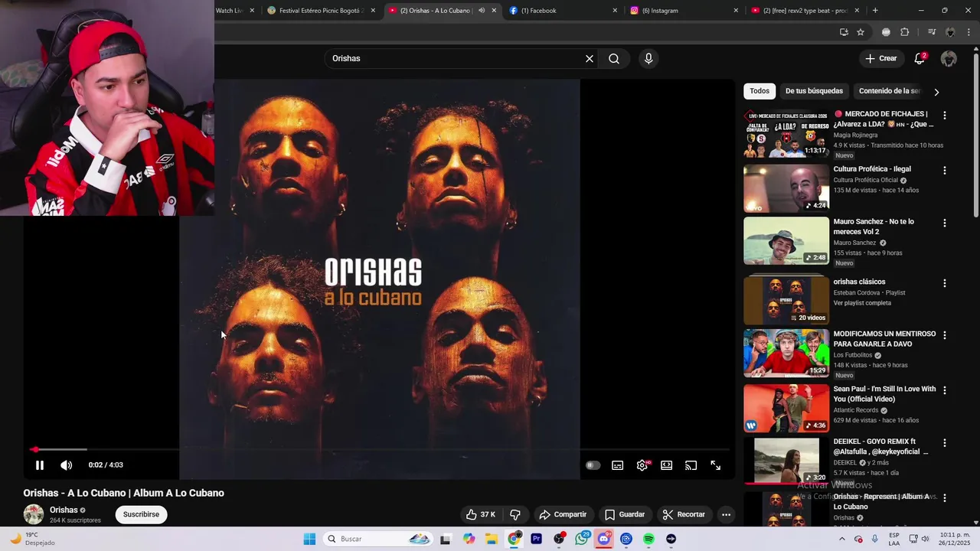Open options for Mercado de Fichajes video
Screen dimensions: 980x551
click(x=945, y=116)
